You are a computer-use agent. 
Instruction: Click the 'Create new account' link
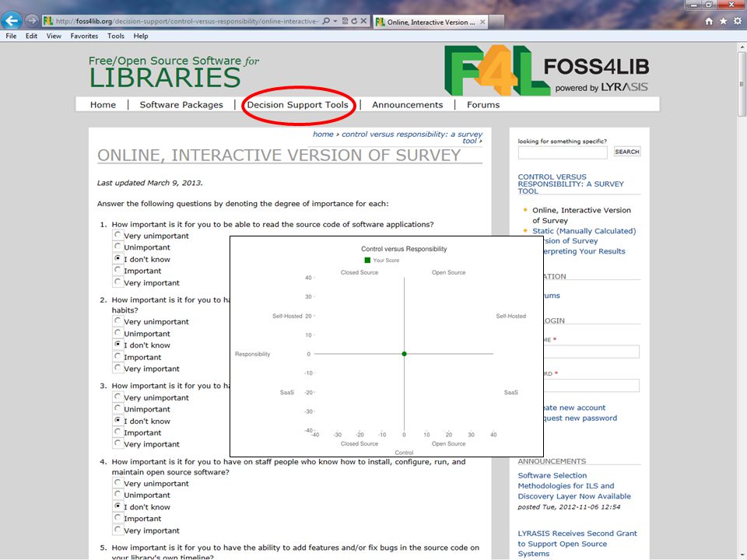574,408
